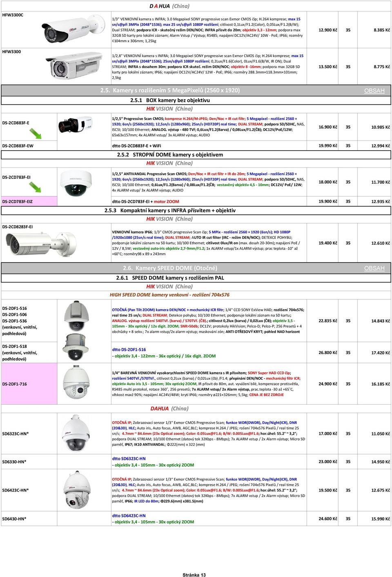Click the discounted price 17.420 Kč
Viewport: 392px width, 577px height.
[381, 353]
